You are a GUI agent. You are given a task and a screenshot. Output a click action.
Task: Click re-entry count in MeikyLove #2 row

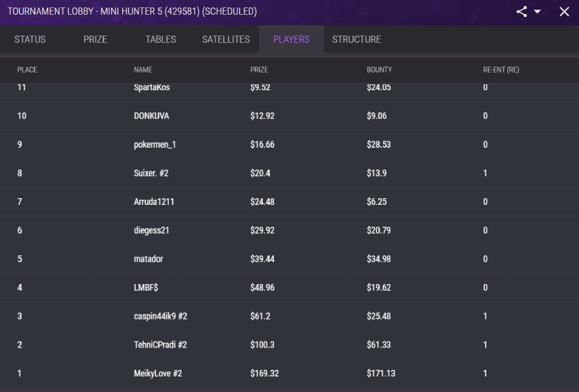click(x=485, y=374)
